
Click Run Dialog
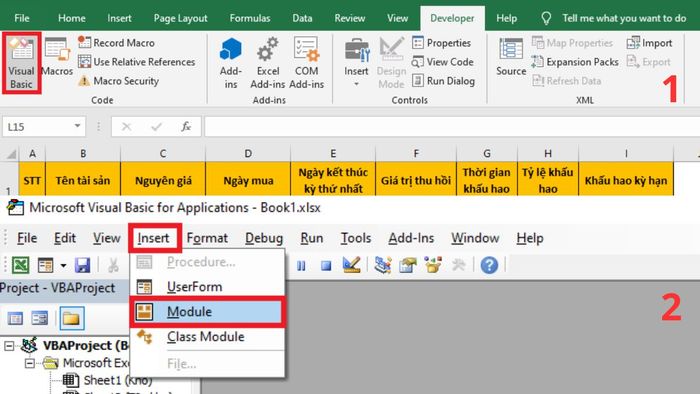(443, 81)
